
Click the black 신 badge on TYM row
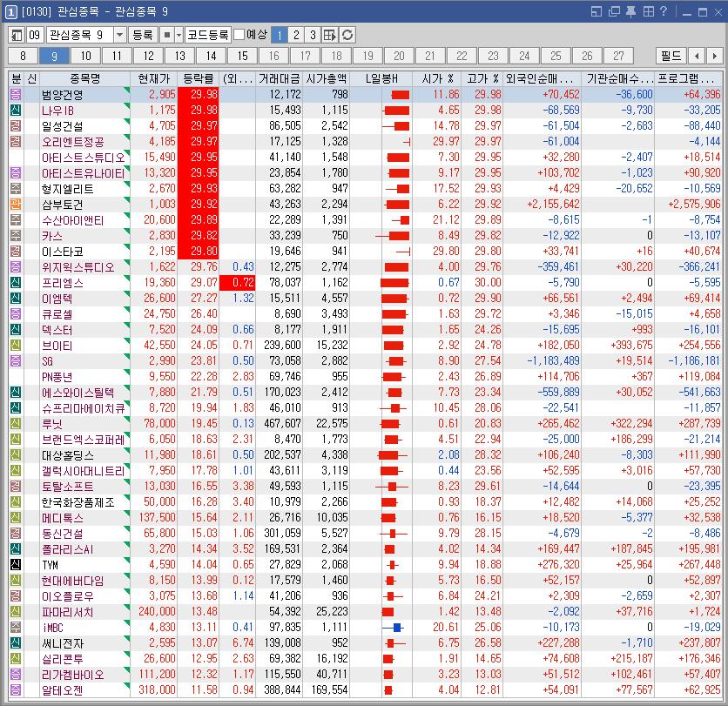[16, 565]
